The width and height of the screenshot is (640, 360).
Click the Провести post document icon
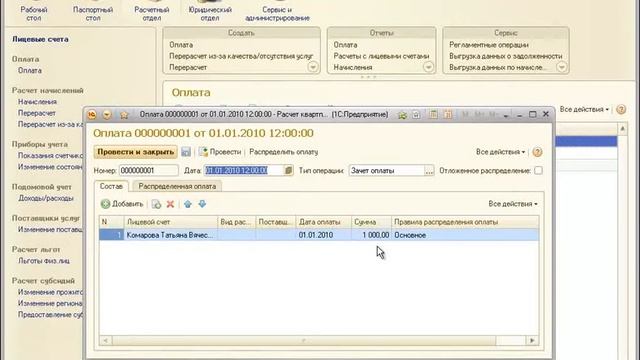click(x=203, y=152)
